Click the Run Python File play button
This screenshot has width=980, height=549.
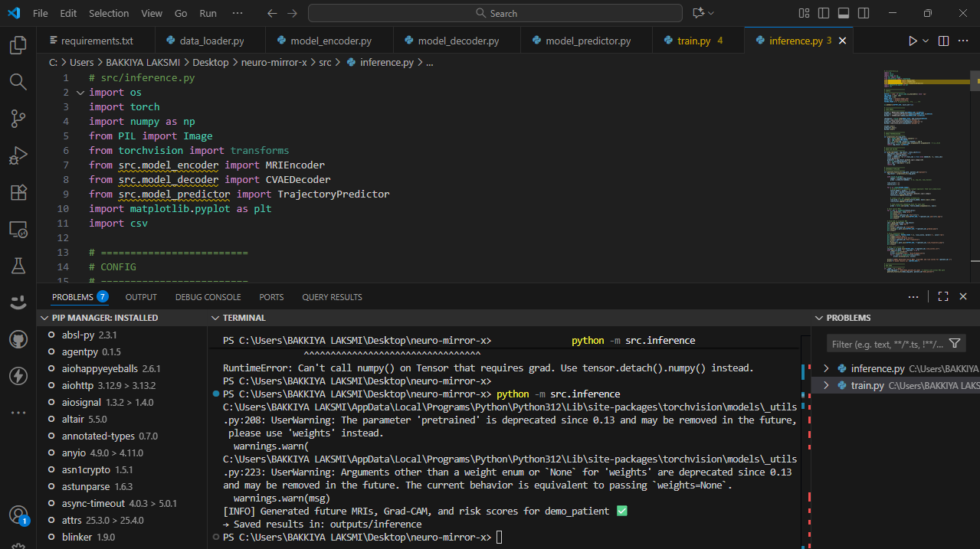(912, 41)
